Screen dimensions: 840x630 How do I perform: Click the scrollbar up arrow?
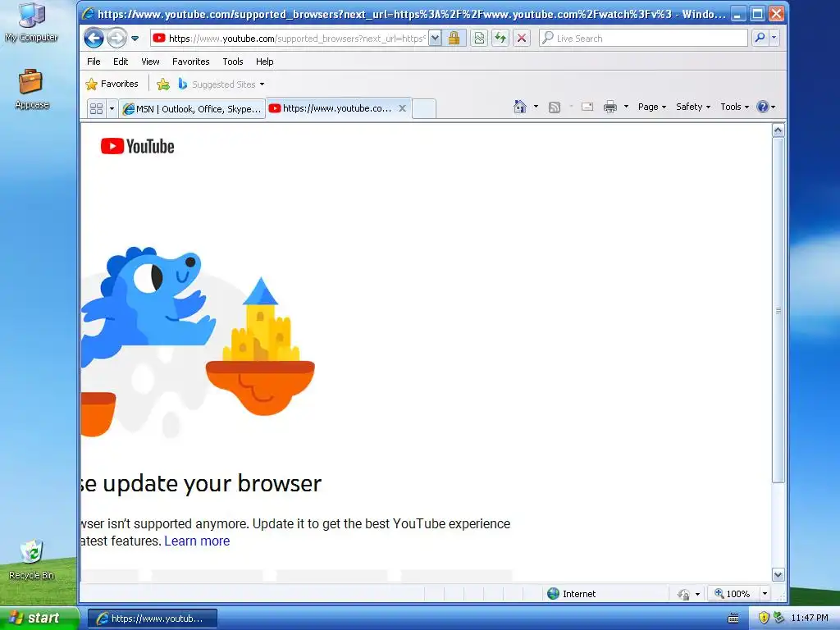pyautogui.click(x=778, y=130)
